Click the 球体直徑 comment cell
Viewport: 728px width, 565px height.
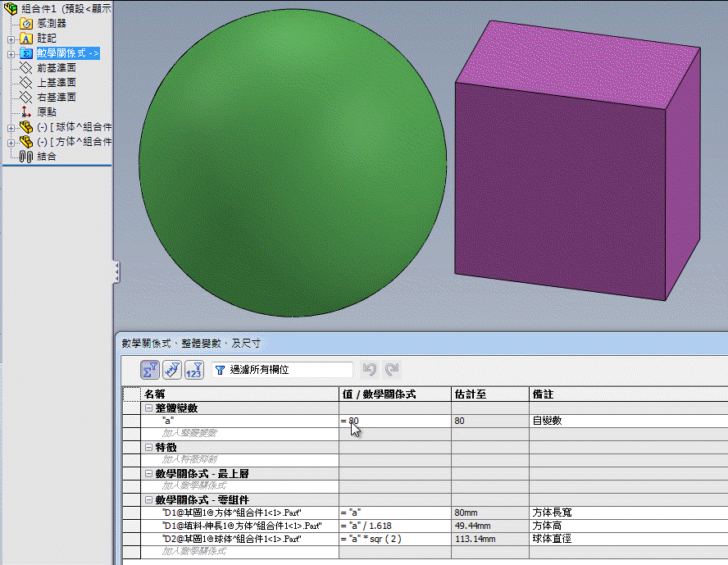pos(629,539)
